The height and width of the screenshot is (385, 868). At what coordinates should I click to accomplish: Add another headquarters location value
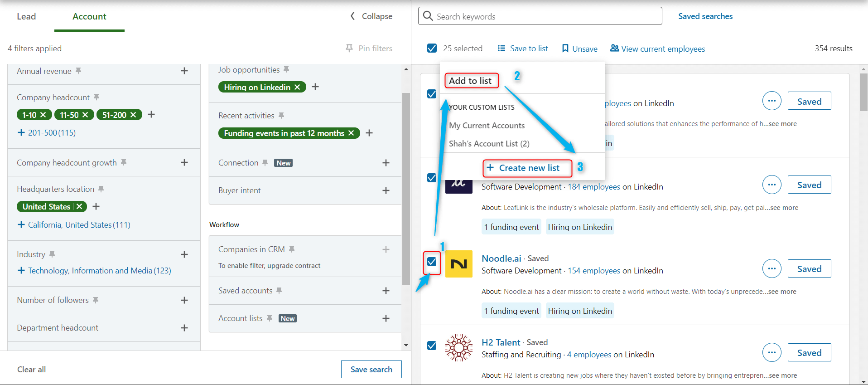tap(96, 206)
